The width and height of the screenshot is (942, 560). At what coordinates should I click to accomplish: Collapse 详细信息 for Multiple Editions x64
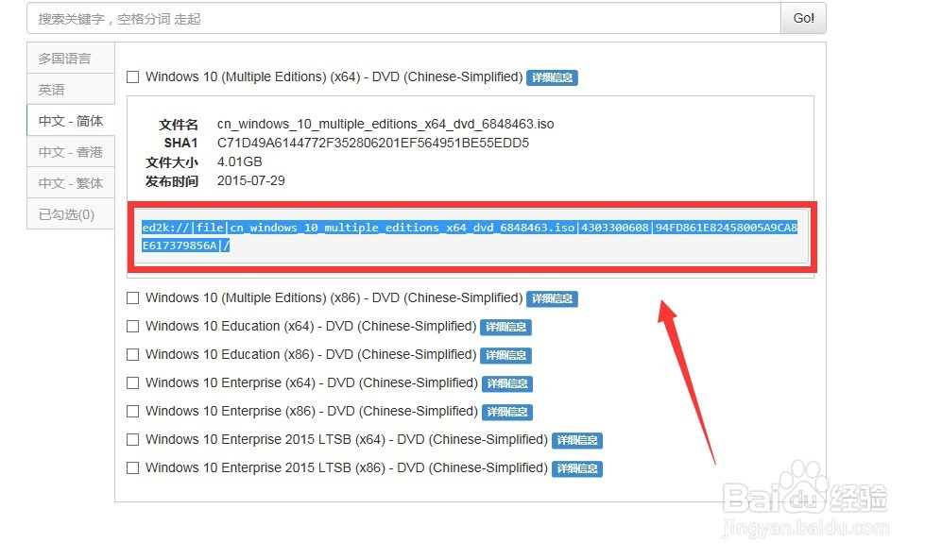click(x=552, y=77)
